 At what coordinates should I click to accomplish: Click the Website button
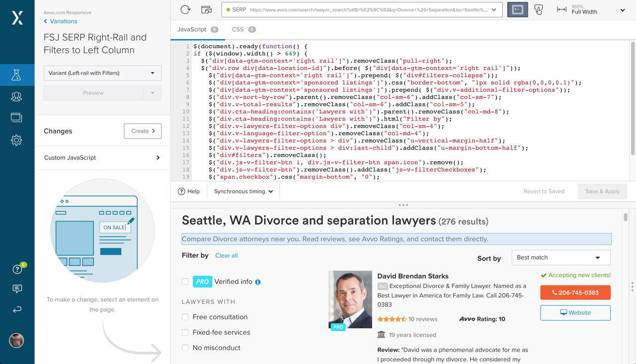coord(575,313)
